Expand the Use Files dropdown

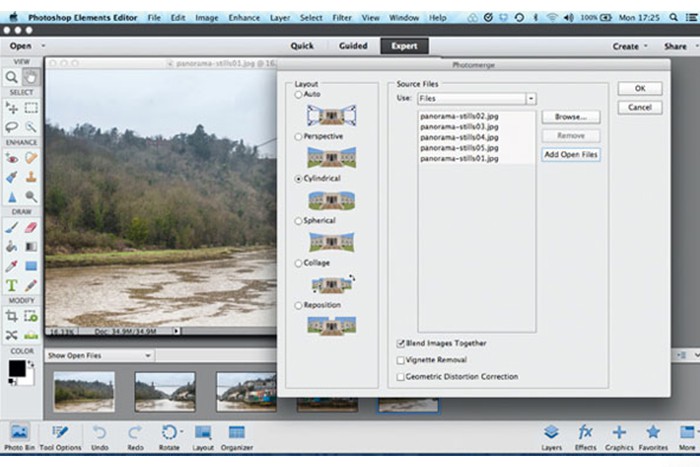tap(531, 99)
